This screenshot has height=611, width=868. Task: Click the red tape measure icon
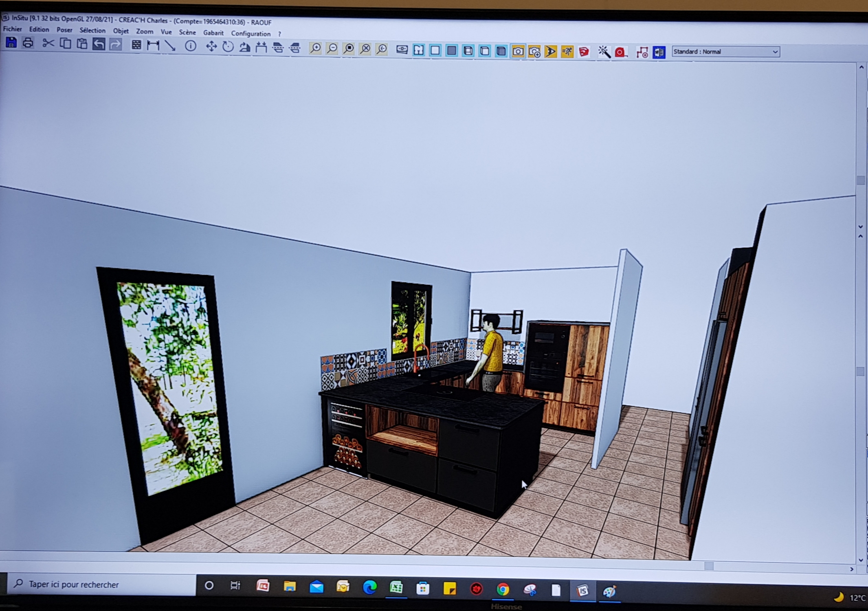pyautogui.click(x=621, y=52)
